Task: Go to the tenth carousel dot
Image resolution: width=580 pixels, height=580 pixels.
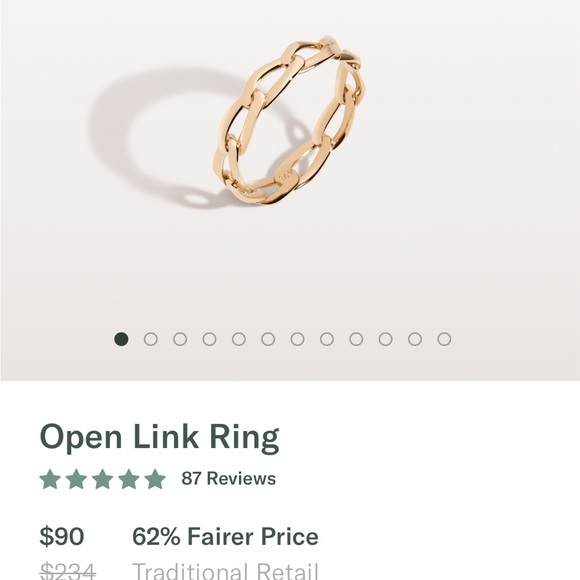Action: pyautogui.click(x=385, y=339)
